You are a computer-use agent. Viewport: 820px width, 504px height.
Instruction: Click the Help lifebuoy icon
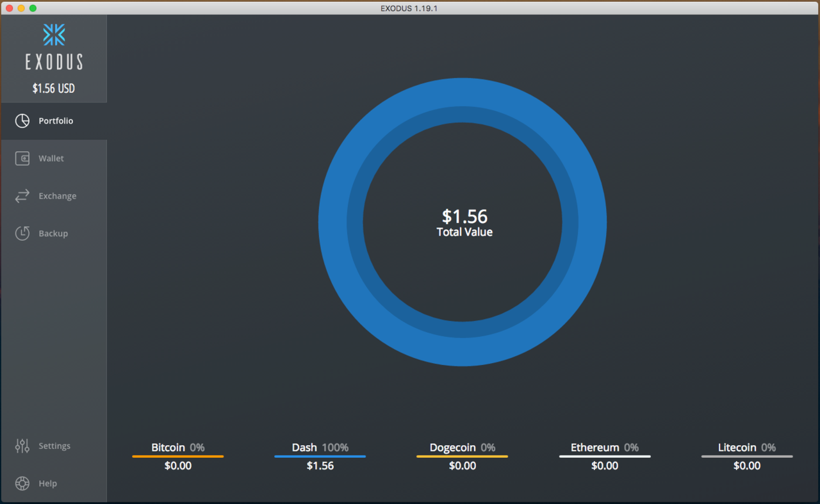point(22,484)
